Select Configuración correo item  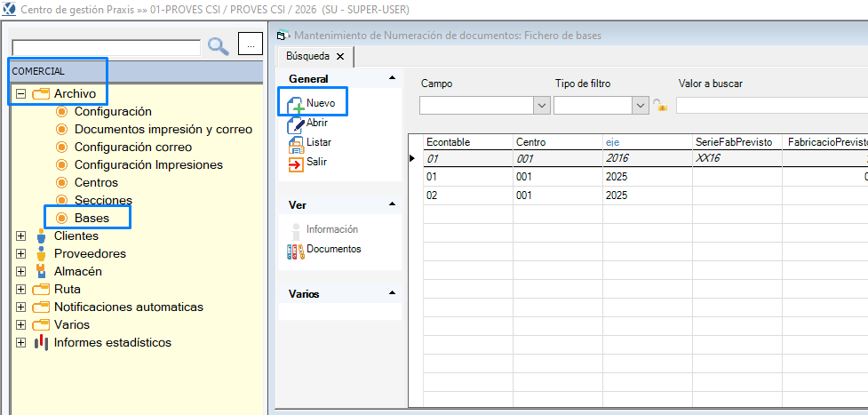(133, 147)
